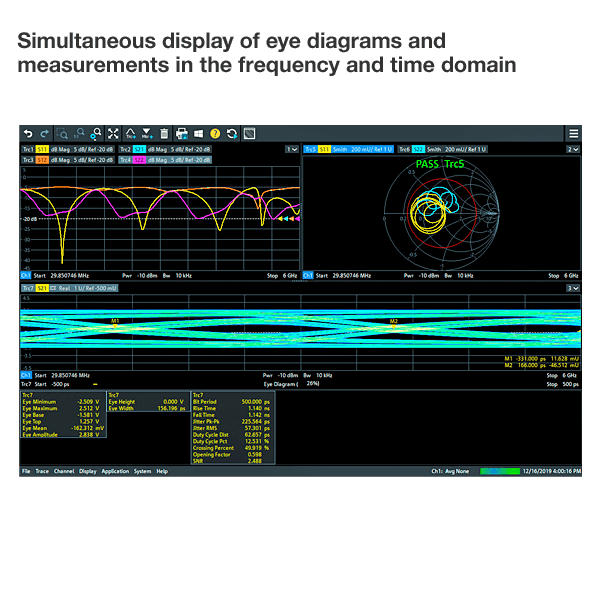Open the File menu
Screen dimensions: 600x600
[26, 471]
